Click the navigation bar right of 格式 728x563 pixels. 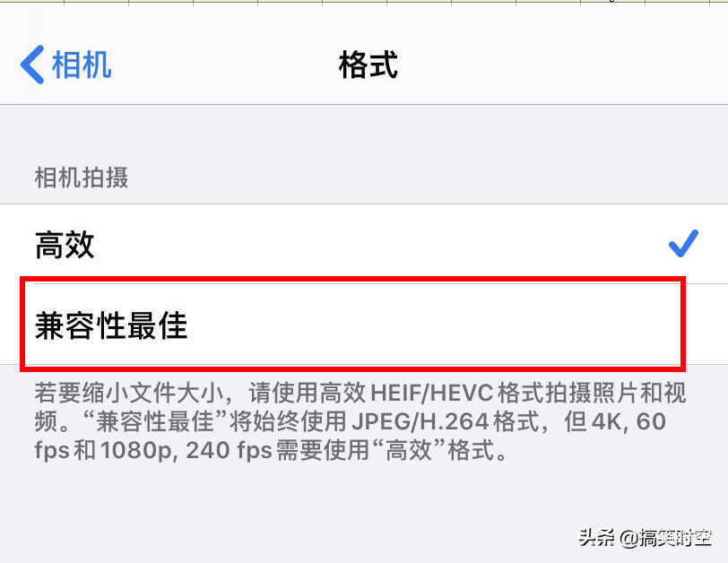(x=557, y=65)
